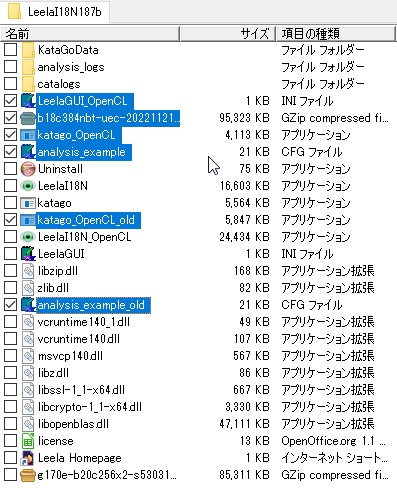Screen dimensions: 397x488
Task: Check the Uninstall item checkbox
Action: [x=11, y=169]
